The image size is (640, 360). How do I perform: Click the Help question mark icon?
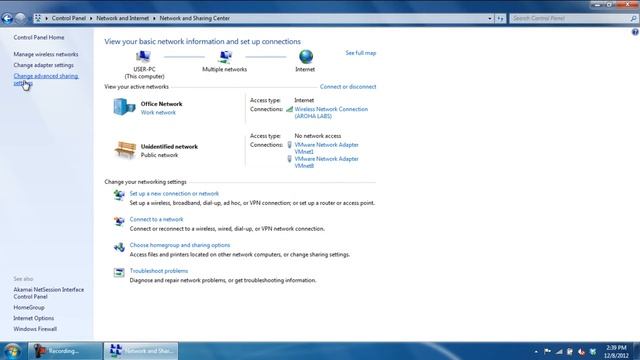(x=635, y=32)
